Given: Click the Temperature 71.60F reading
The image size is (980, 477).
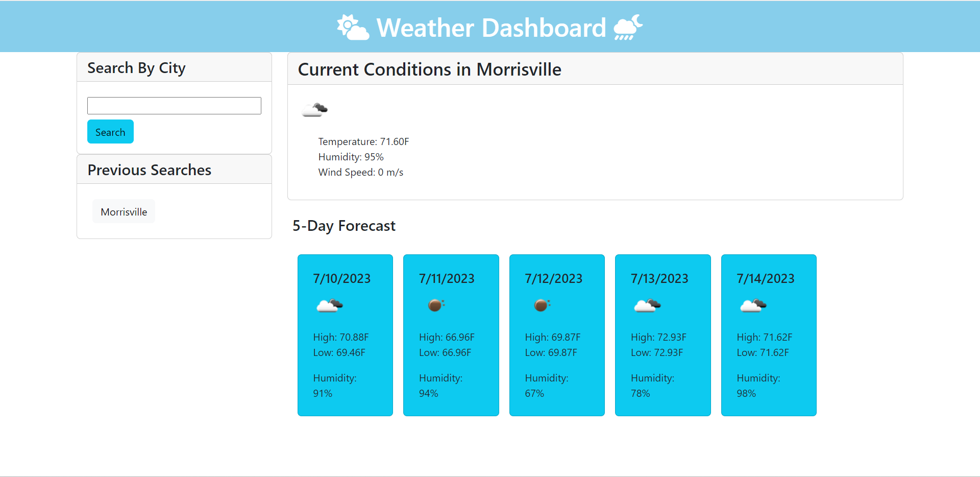Looking at the screenshot, I should 363,141.
